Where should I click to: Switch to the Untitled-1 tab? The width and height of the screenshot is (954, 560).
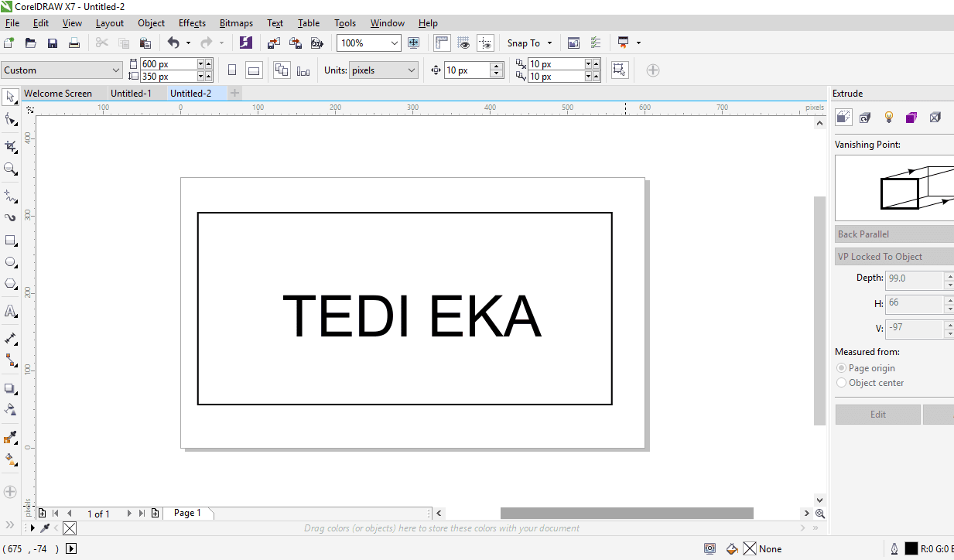(x=131, y=94)
